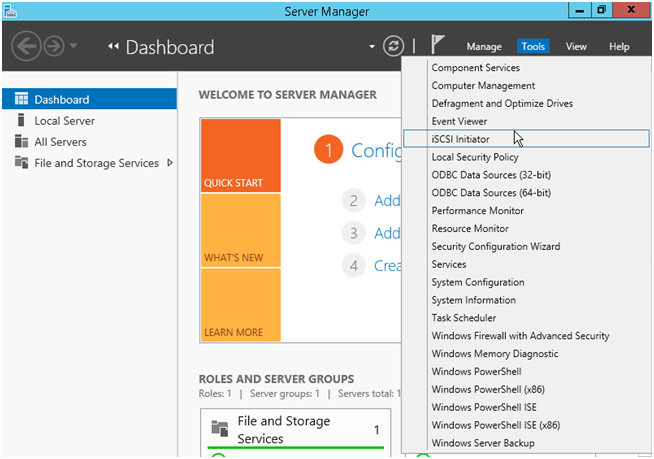Click the All Servers icon

(22, 142)
